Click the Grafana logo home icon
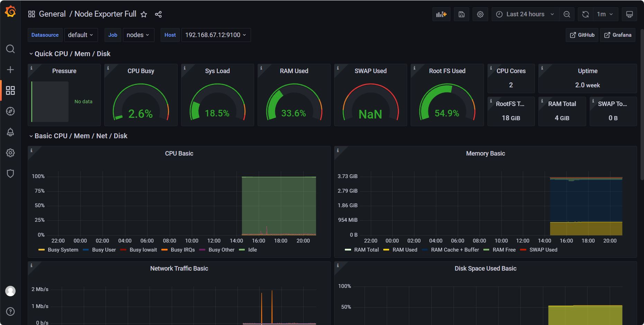The image size is (644, 325). [x=10, y=11]
